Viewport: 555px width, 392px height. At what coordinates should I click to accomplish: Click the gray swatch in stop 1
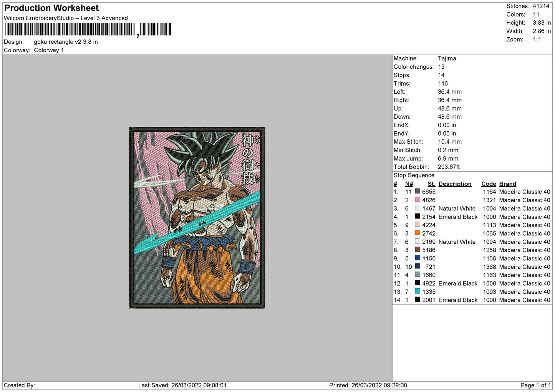tap(417, 191)
